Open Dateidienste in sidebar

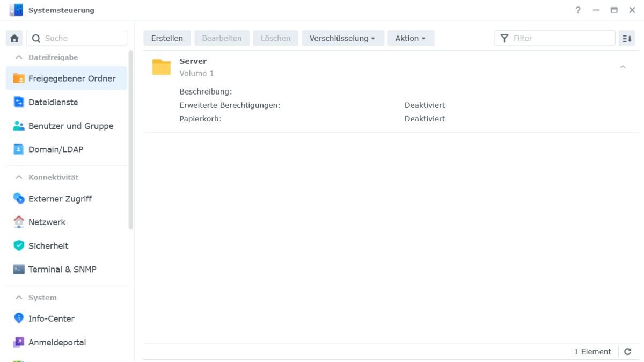click(x=67, y=102)
